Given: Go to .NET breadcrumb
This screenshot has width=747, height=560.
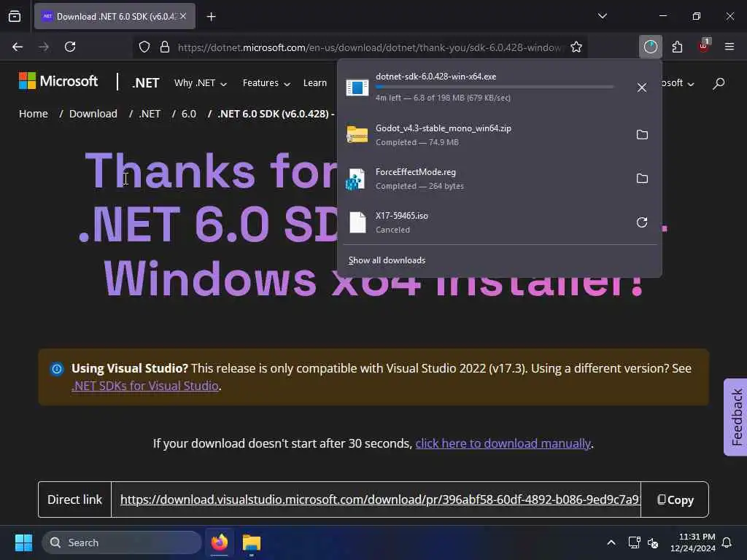Looking at the screenshot, I should pyautogui.click(x=150, y=114).
